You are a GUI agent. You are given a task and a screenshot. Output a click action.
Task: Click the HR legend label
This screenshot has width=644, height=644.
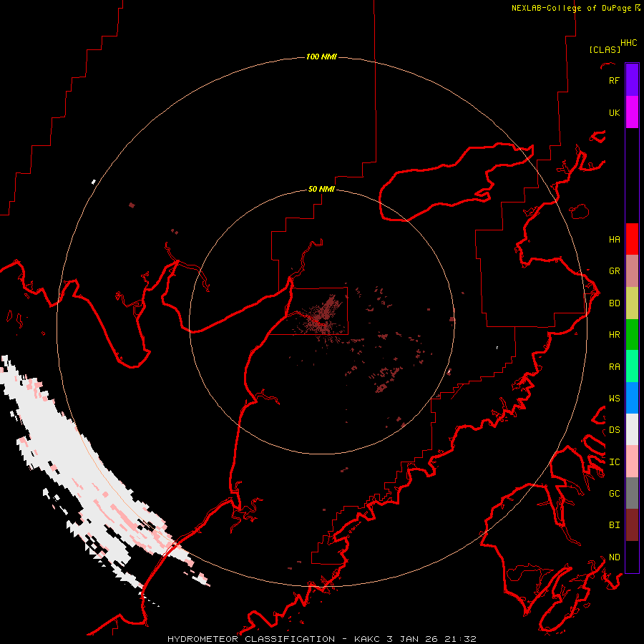[x=614, y=335]
